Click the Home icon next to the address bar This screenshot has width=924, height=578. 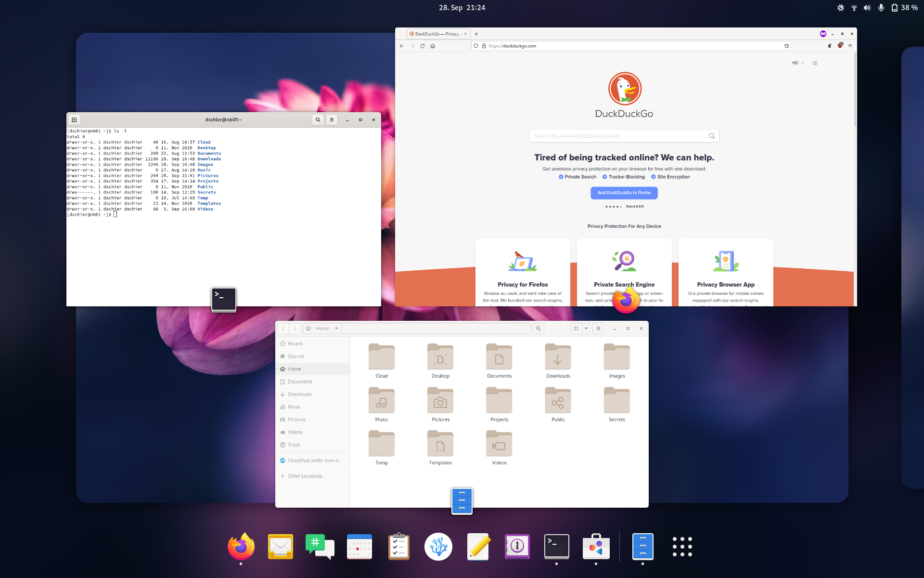[x=432, y=46]
